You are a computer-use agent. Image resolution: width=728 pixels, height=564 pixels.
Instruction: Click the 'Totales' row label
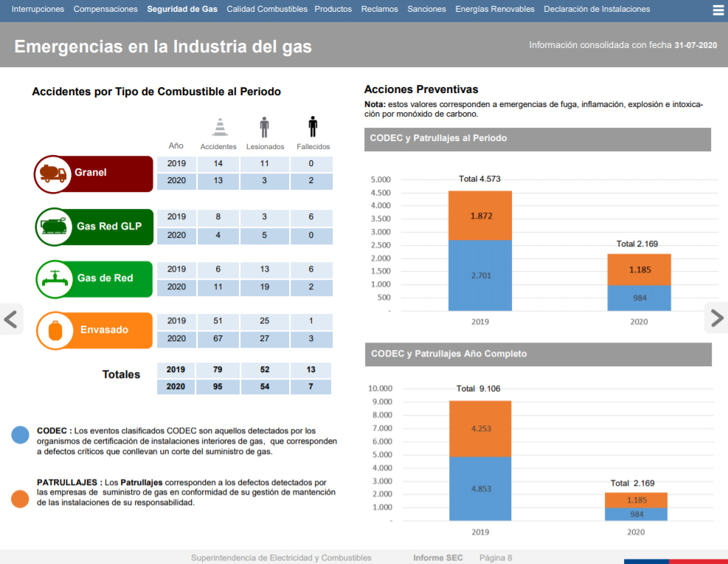[121, 374]
